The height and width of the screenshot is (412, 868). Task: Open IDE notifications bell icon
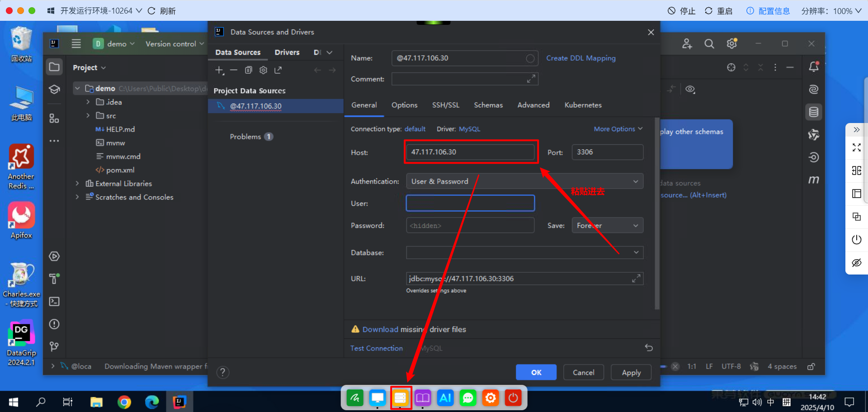tap(814, 67)
